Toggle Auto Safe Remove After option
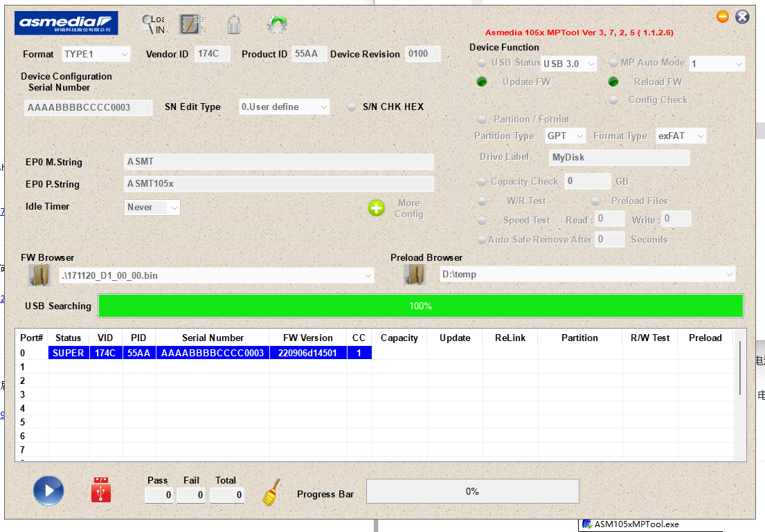765x532 pixels. (482, 240)
